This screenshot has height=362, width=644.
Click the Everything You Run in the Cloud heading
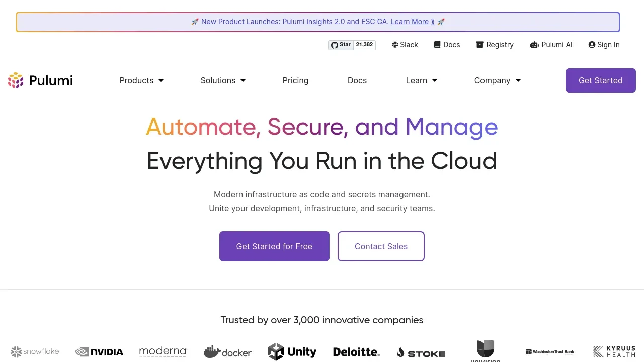(322, 161)
